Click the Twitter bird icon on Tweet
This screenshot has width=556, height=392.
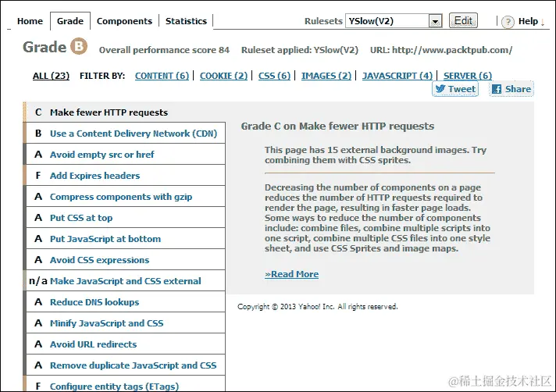440,89
